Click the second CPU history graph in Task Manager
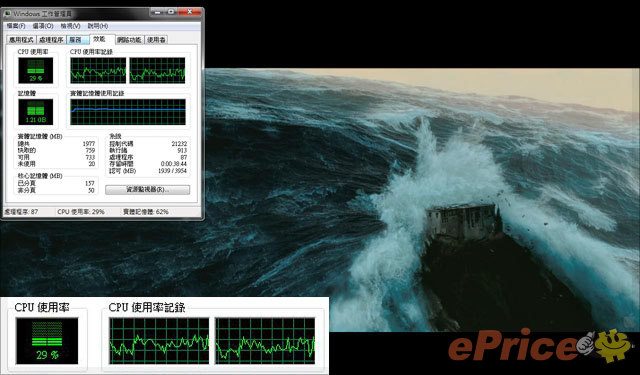 click(157, 70)
